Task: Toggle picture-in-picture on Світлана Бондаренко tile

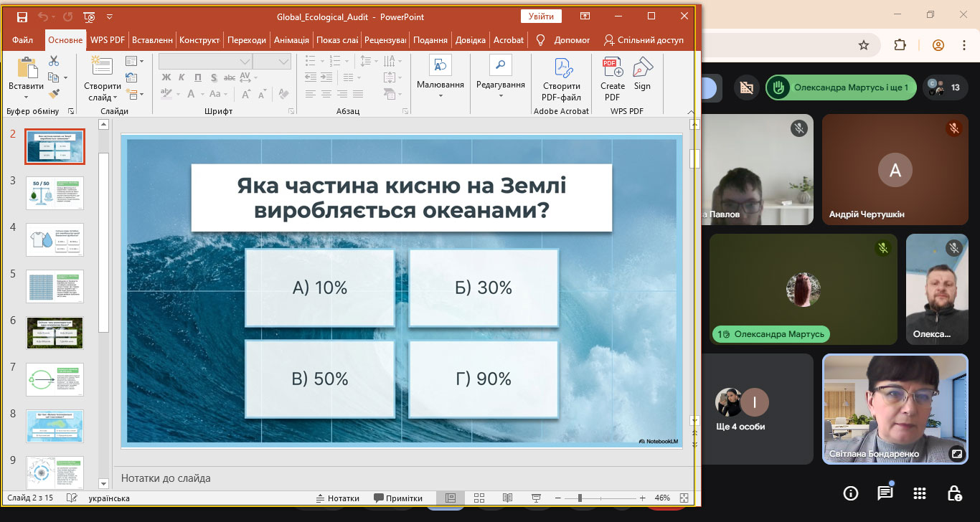Action: point(956,454)
